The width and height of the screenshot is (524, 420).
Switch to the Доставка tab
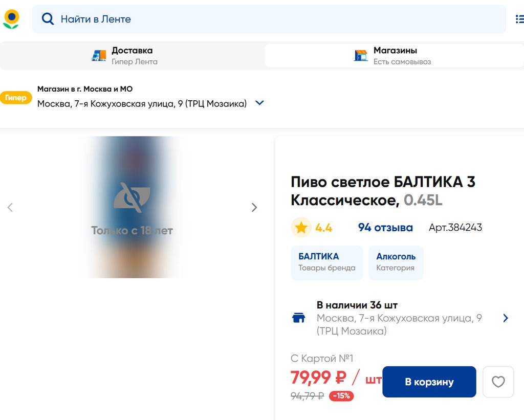pos(132,55)
